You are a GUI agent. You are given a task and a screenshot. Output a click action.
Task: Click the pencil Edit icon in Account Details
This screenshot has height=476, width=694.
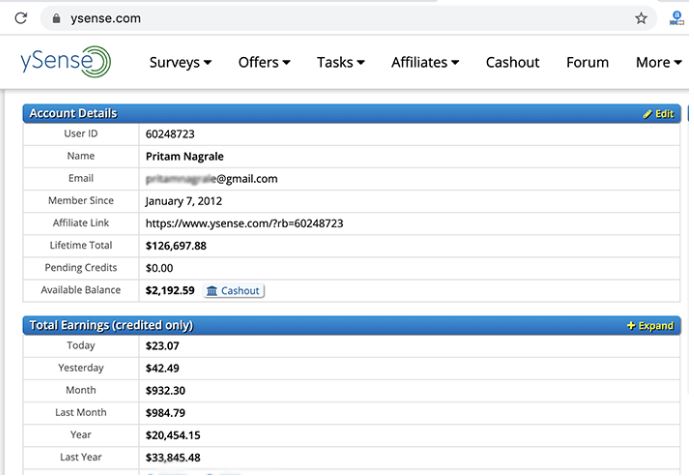pos(648,115)
